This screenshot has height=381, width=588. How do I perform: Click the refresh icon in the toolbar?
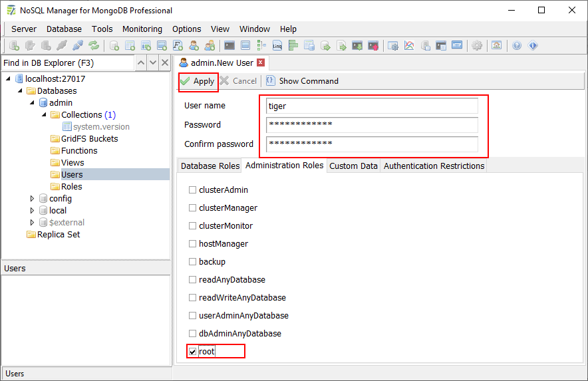(x=94, y=46)
